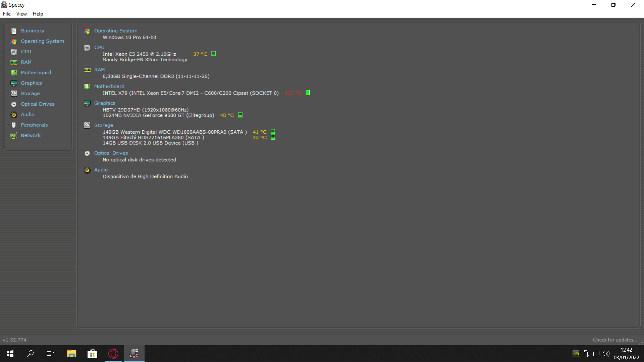Select Operating System in the sidebar
The image size is (644, 362).
(42, 41)
